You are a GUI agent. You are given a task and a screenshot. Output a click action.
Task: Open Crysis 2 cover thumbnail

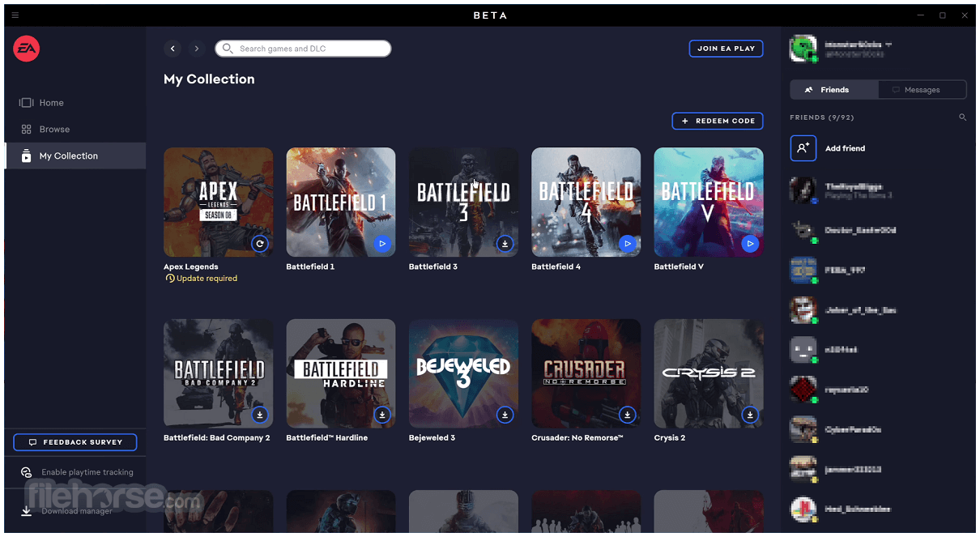[x=709, y=373]
